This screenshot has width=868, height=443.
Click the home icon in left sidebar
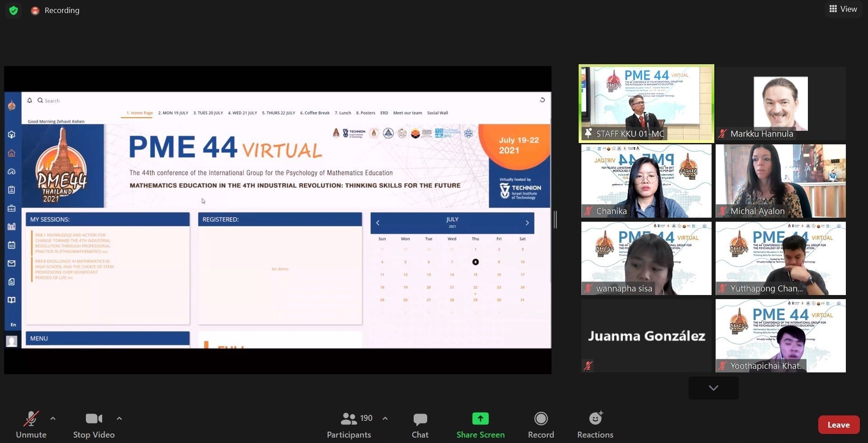click(x=12, y=153)
